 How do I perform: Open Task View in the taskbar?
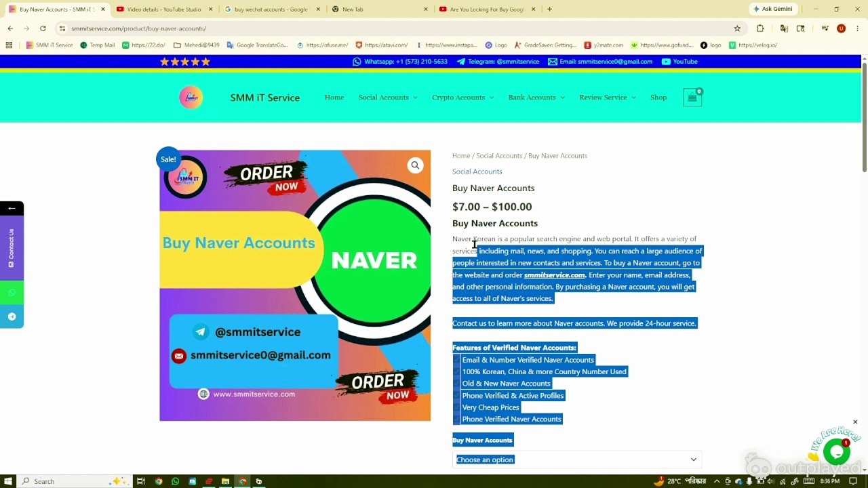coord(141,481)
